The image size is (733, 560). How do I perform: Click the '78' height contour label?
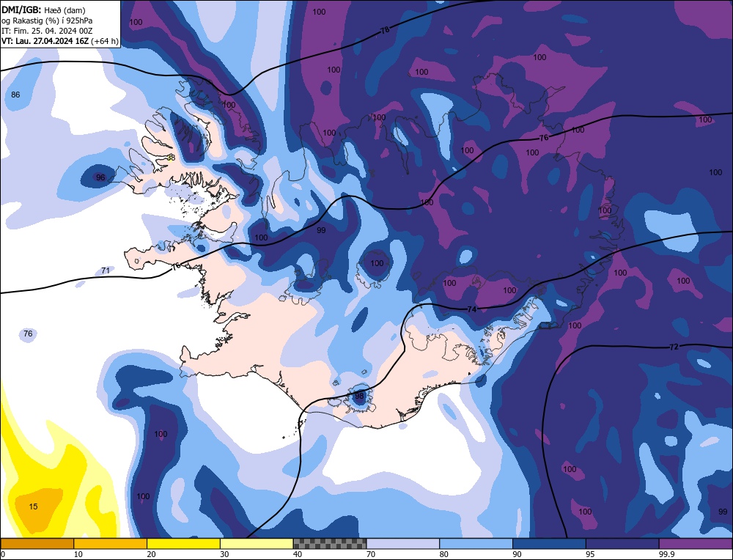[x=385, y=30]
